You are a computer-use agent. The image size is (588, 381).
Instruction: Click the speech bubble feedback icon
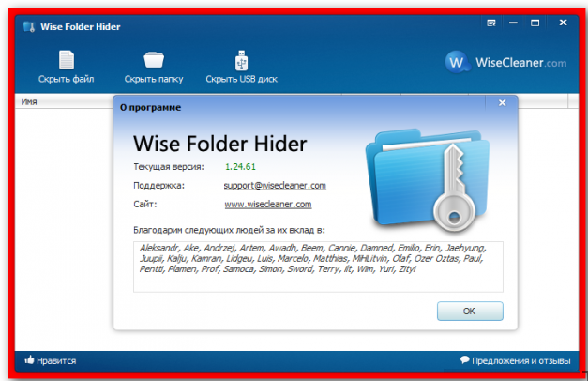pos(464,360)
